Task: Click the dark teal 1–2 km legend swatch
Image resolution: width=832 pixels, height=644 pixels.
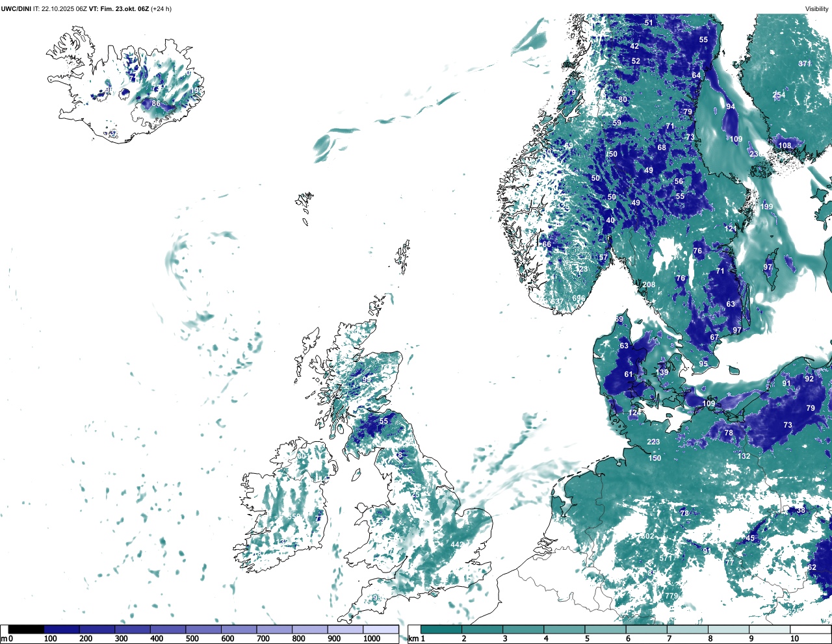Action: pyautogui.click(x=441, y=629)
